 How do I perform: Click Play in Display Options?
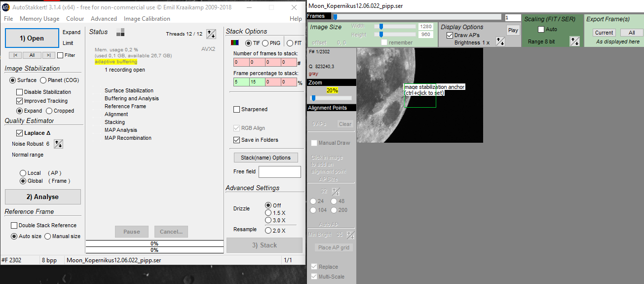(x=513, y=30)
